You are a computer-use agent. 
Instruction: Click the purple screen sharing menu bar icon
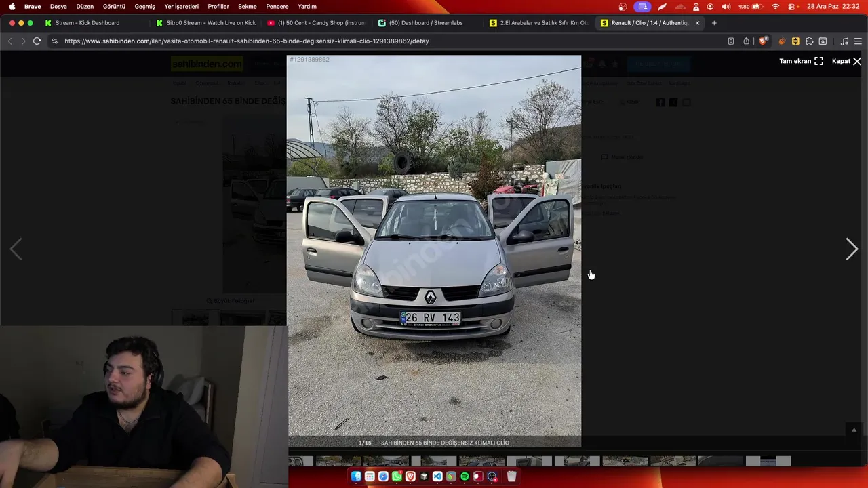click(642, 7)
